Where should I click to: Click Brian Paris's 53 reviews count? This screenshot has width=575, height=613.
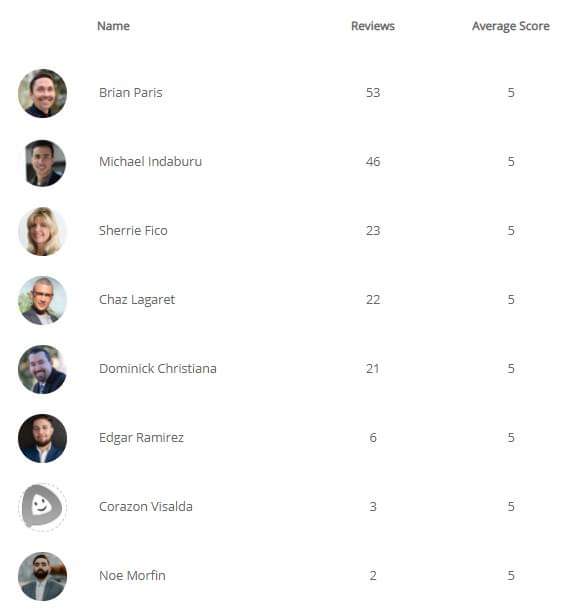click(373, 93)
